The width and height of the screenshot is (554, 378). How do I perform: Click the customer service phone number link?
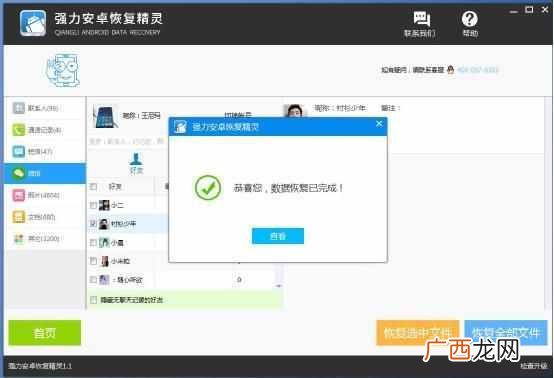[478, 70]
